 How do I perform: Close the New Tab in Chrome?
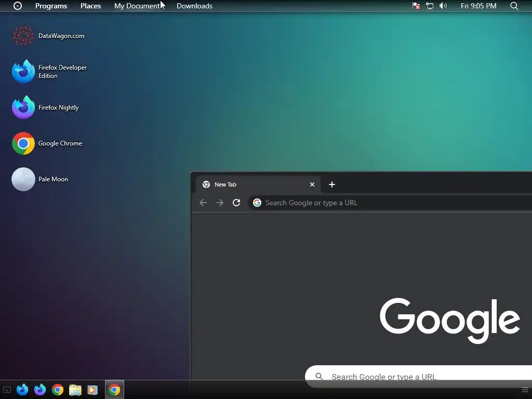pos(312,184)
